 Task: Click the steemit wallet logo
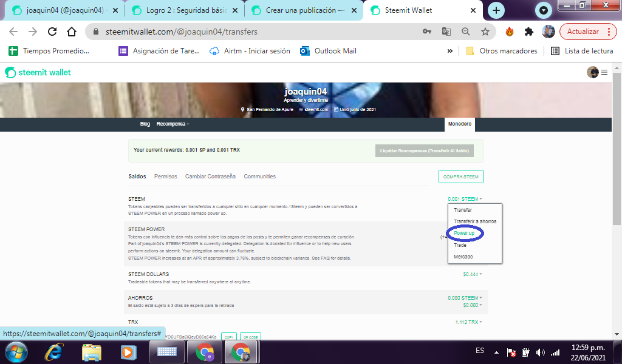point(38,72)
